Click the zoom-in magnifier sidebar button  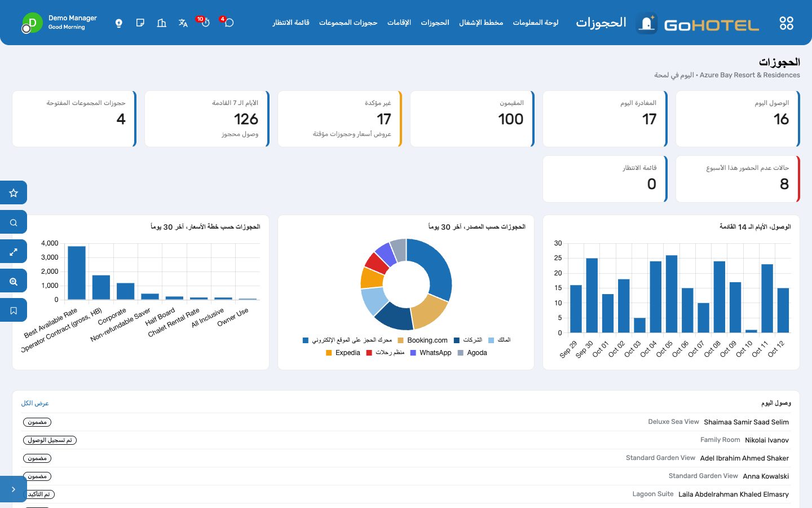(x=14, y=281)
